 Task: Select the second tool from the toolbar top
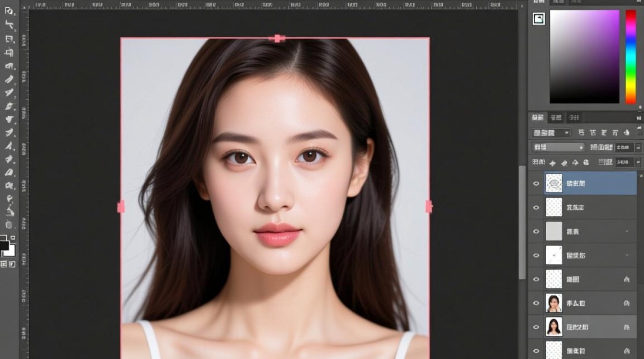click(9, 24)
